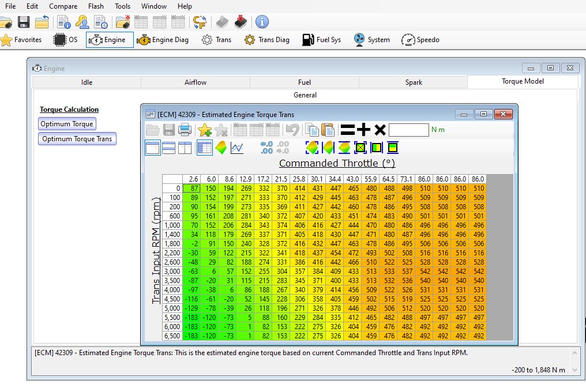The height and width of the screenshot is (392, 586).
Task: Click the Commanded Throttle axis title
Action: coord(337,163)
